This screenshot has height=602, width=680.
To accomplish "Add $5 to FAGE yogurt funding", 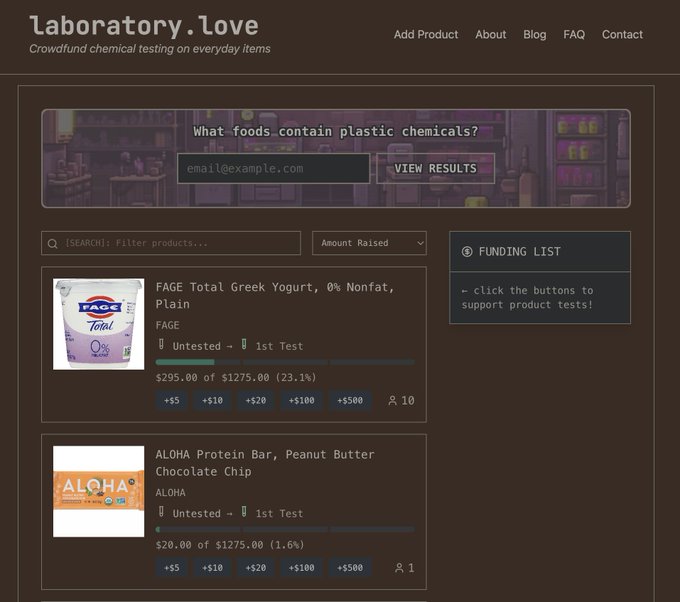I will pyautogui.click(x=172, y=401).
